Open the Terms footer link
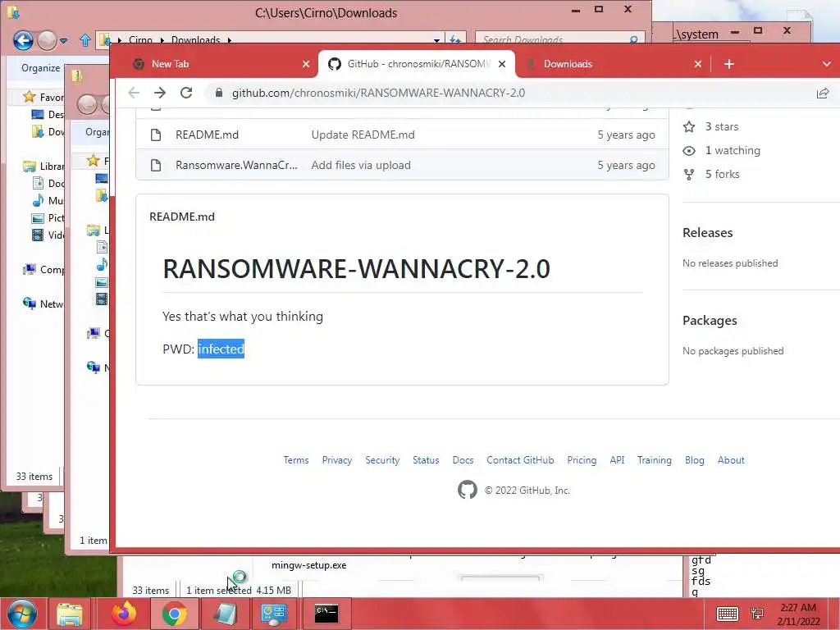The height and width of the screenshot is (630, 840). coord(295,460)
